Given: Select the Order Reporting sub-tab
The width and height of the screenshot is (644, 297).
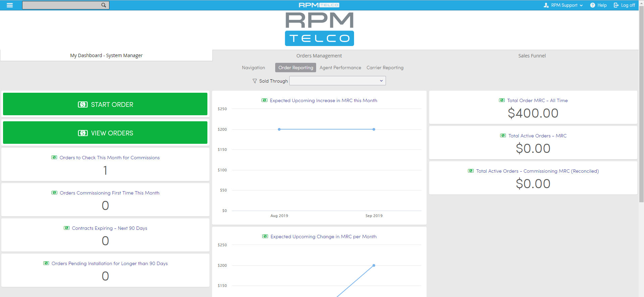Looking at the screenshot, I should coord(296,68).
